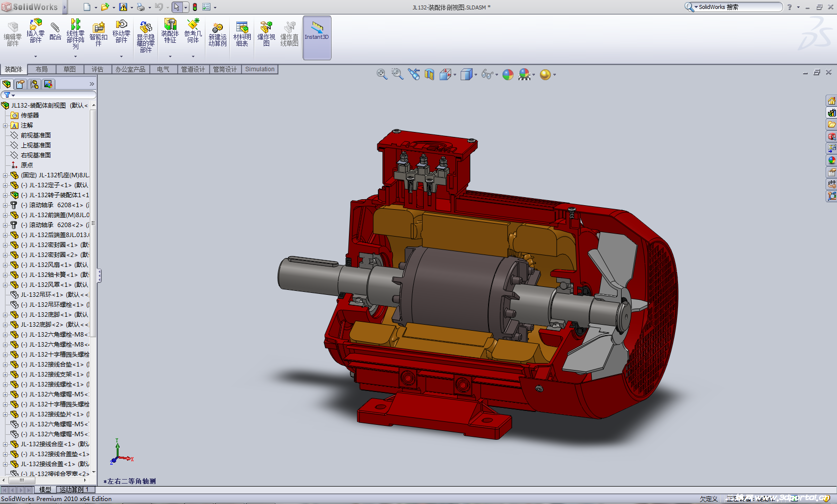Viewport: 837px width, 504px height.
Task: Open 装配体特征 Assembly Features tool
Action: point(170,31)
